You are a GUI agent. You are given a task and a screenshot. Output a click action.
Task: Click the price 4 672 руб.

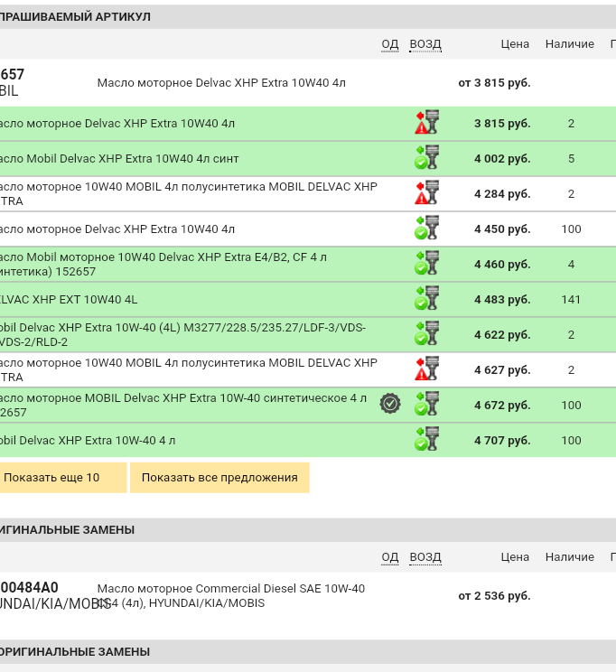point(502,405)
